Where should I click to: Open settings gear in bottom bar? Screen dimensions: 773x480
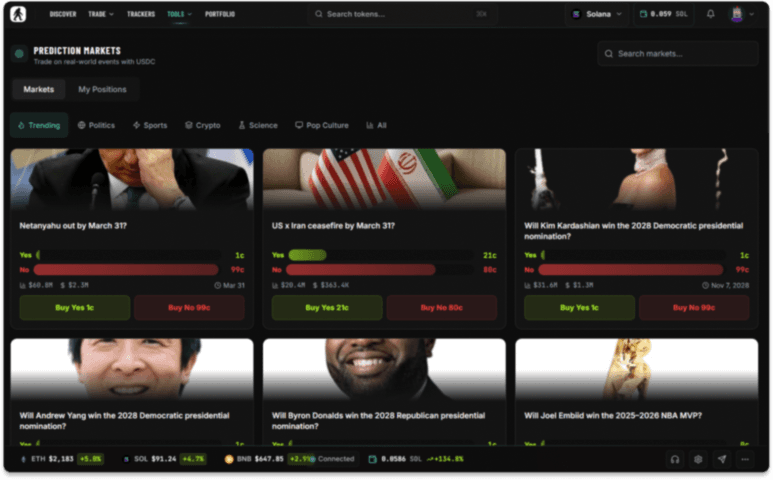pos(698,459)
